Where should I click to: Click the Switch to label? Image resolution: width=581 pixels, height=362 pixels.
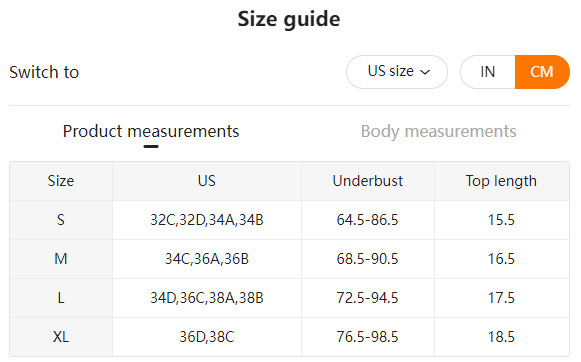[x=44, y=72]
